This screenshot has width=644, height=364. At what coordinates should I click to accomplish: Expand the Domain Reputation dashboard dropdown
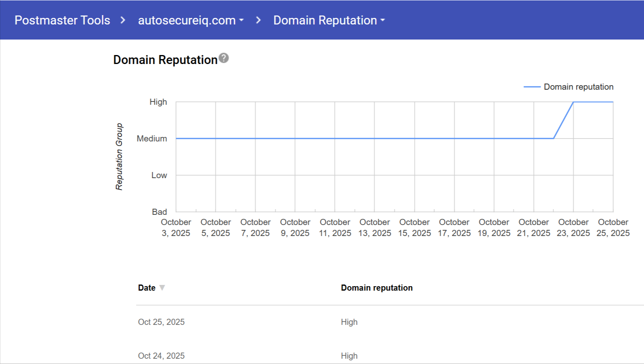coord(329,20)
